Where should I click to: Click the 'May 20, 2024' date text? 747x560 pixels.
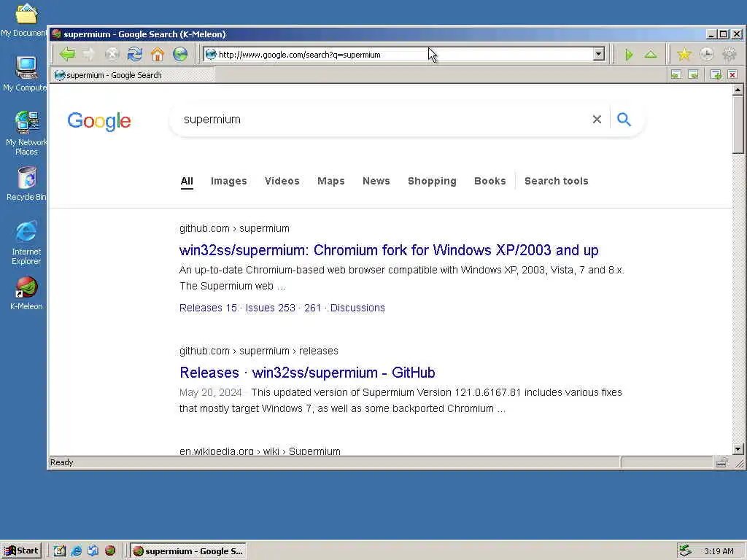tap(210, 392)
